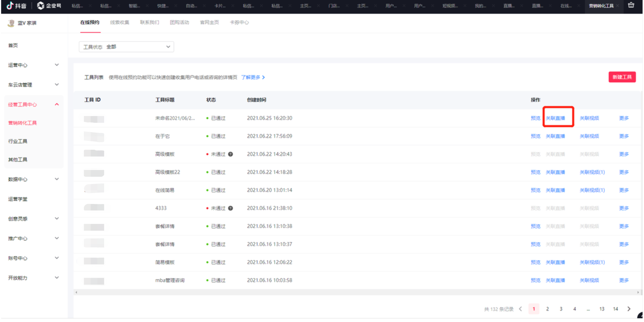The image size is (644, 322).
Task: Open the 卡片... top bar tab
Action: tap(220, 6)
